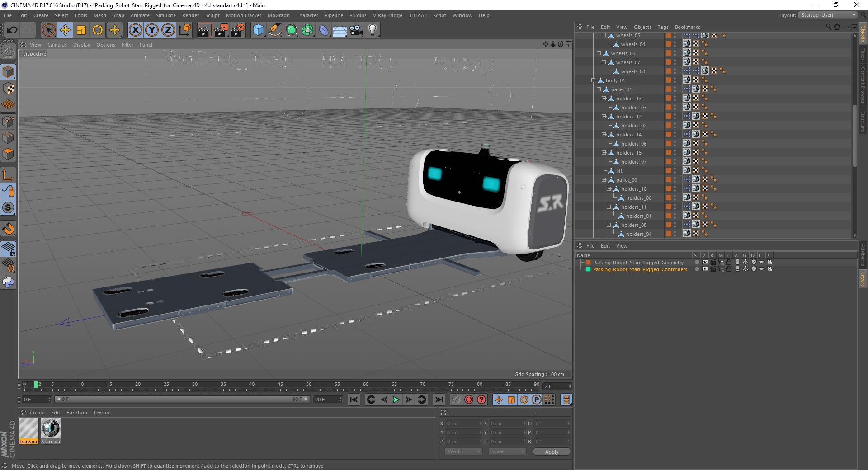Open the Character menu
The height and width of the screenshot is (470, 868).
click(x=307, y=15)
